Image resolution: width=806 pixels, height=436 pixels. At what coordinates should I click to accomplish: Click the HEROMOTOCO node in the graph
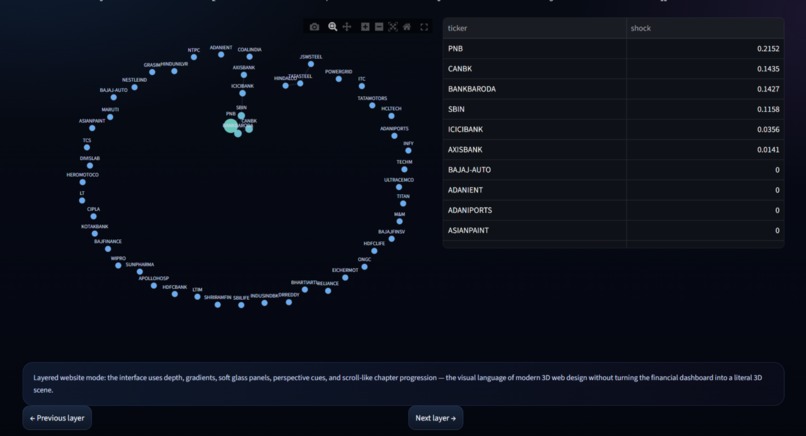point(83,182)
